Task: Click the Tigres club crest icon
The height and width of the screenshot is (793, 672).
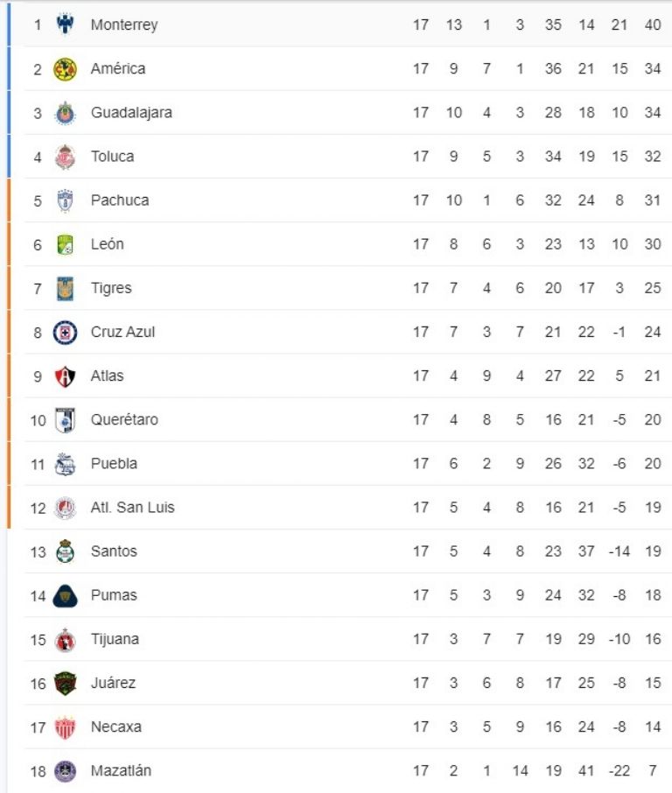Action: (65, 288)
